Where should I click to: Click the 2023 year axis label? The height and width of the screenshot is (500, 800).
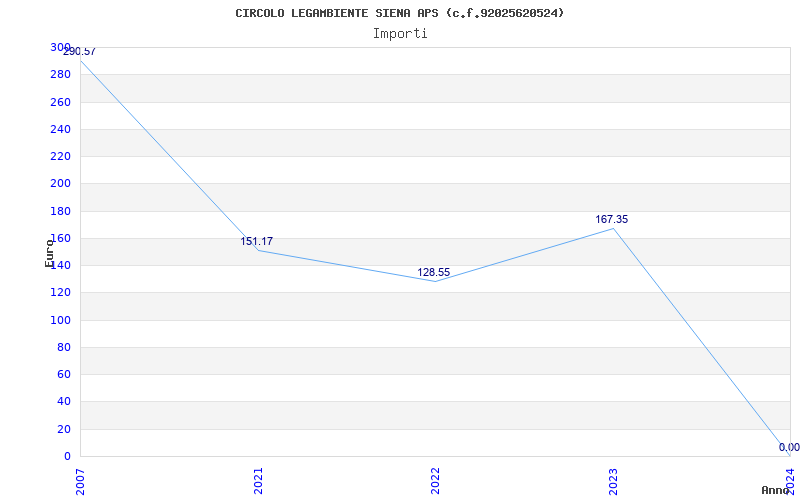[x=613, y=481]
